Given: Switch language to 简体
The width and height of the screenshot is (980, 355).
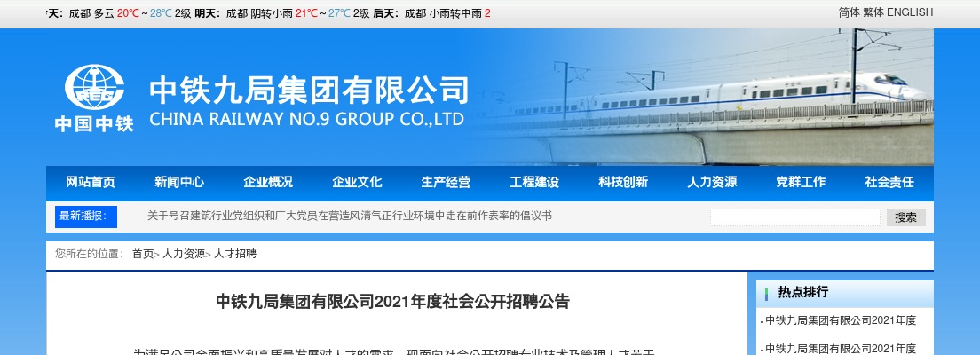Looking at the screenshot, I should (x=850, y=12).
